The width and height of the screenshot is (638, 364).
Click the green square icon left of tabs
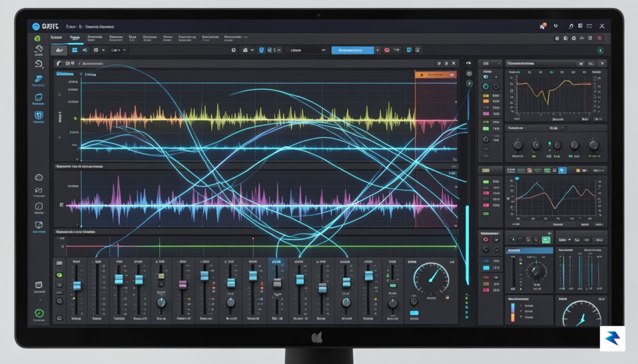click(x=37, y=38)
